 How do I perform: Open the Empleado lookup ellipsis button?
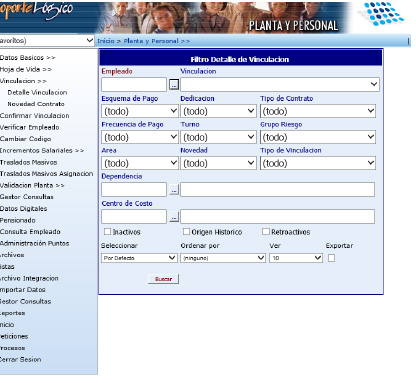pos(174,85)
